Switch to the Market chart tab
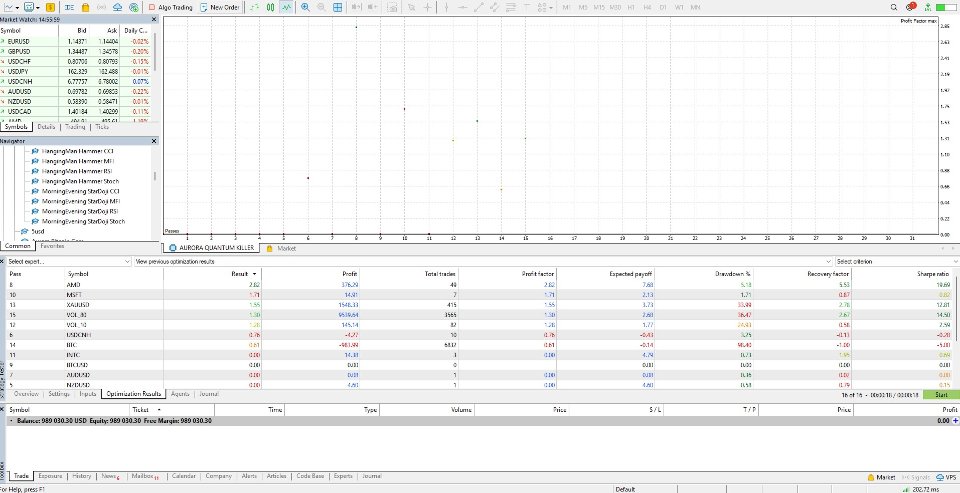 [281, 248]
